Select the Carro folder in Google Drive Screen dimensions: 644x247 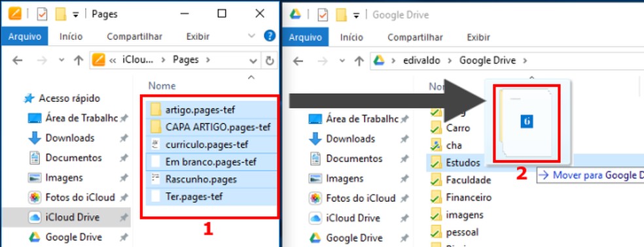click(450, 128)
